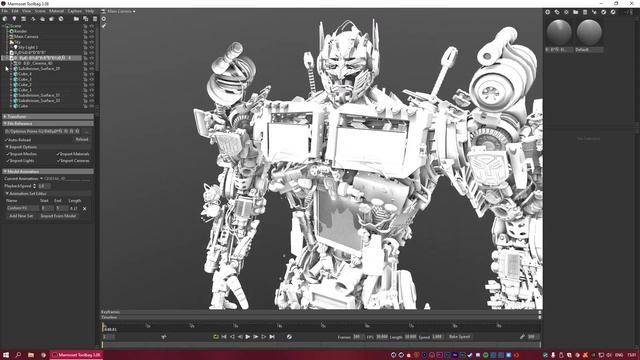The height and width of the screenshot is (360, 640).
Task: Select the Default material thumbnail
Action: click(589, 32)
